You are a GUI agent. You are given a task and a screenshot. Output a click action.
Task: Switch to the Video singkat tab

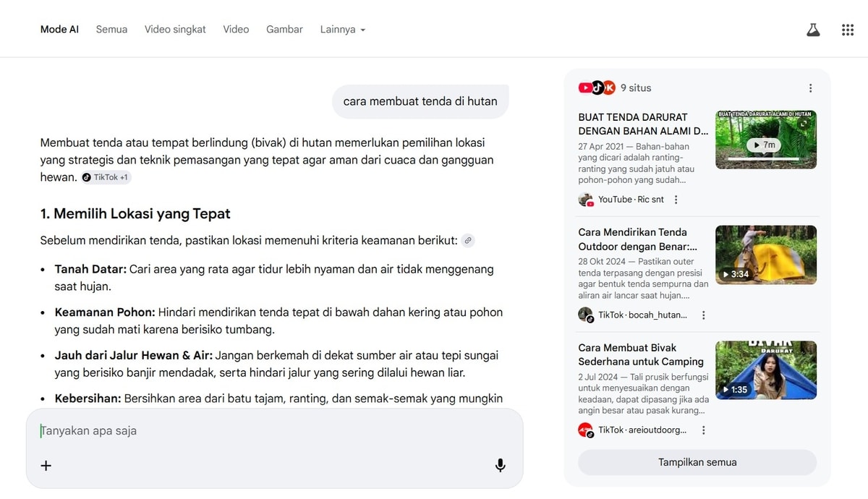[174, 29]
